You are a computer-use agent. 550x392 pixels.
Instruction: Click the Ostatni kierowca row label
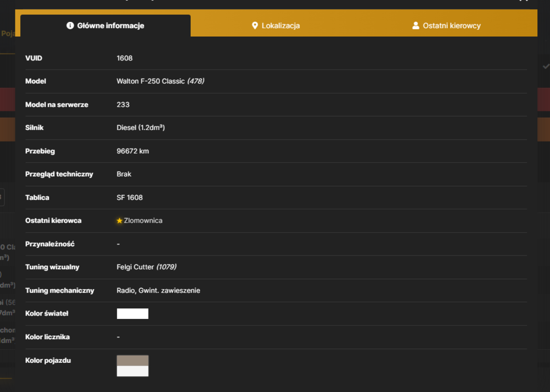pos(53,220)
